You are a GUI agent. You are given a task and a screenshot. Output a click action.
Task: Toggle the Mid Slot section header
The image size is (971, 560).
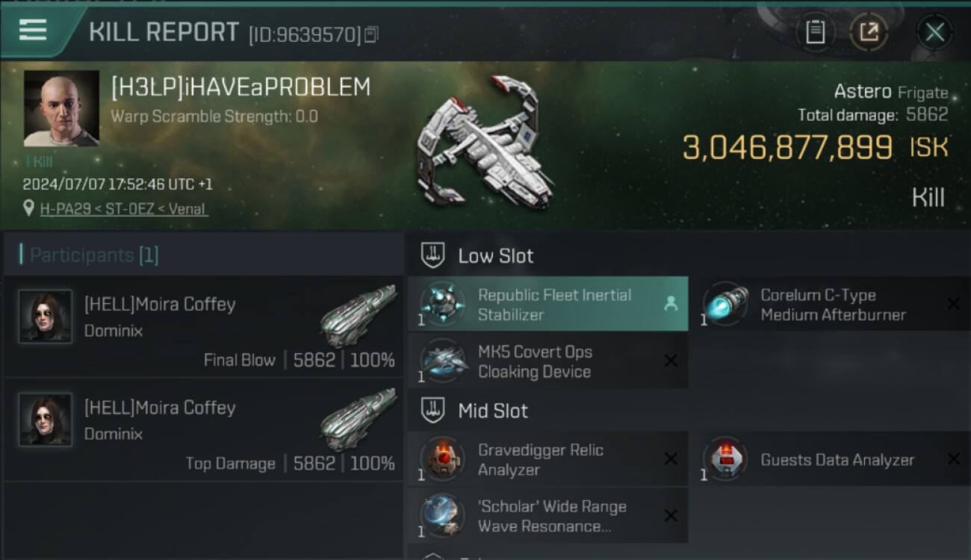tap(493, 411)
